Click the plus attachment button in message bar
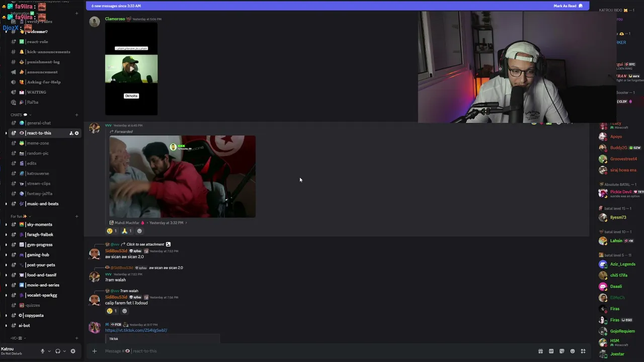This screenshot has width=644, height=362. [94, 351]
